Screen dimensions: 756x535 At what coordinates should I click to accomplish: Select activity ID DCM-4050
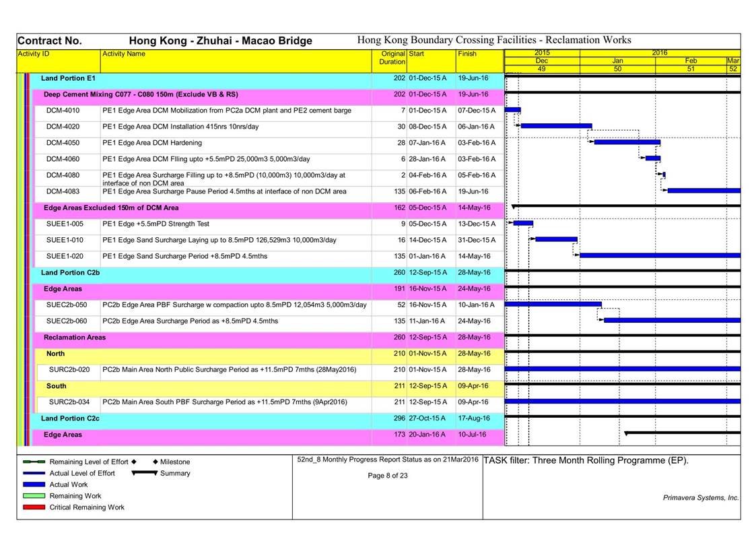click(x=63, y=143)
